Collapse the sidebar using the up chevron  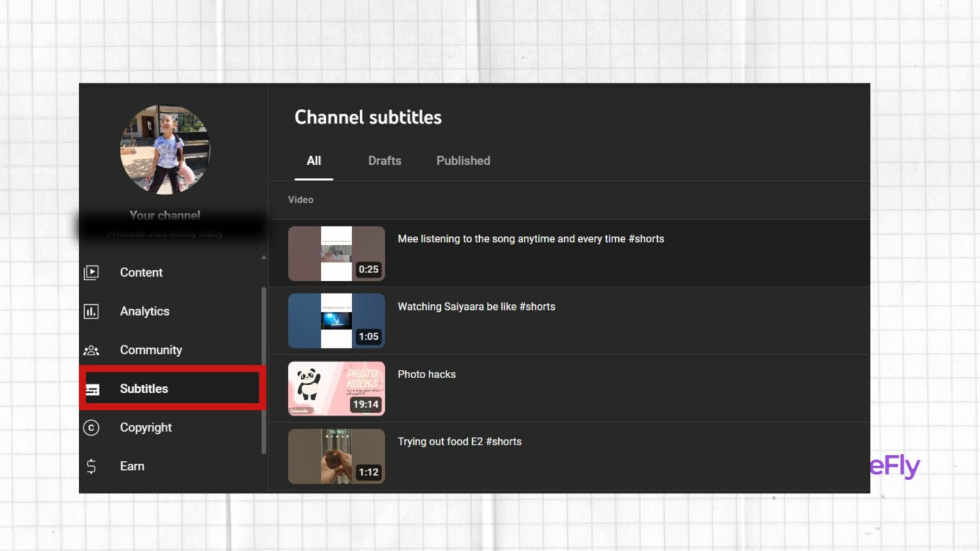[x=263, y=257]
